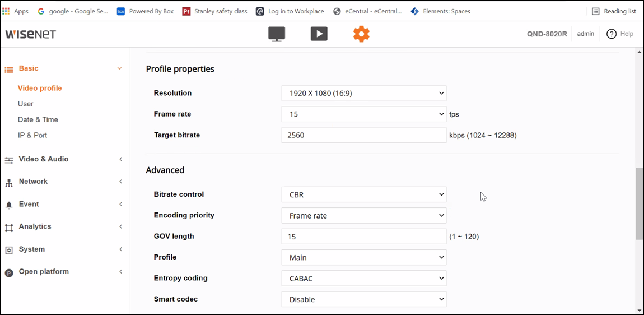Open the Frame rate dropdown
The height and width of the screenshot is (315, 644).
pyautogui.click(x=363, y=114)
